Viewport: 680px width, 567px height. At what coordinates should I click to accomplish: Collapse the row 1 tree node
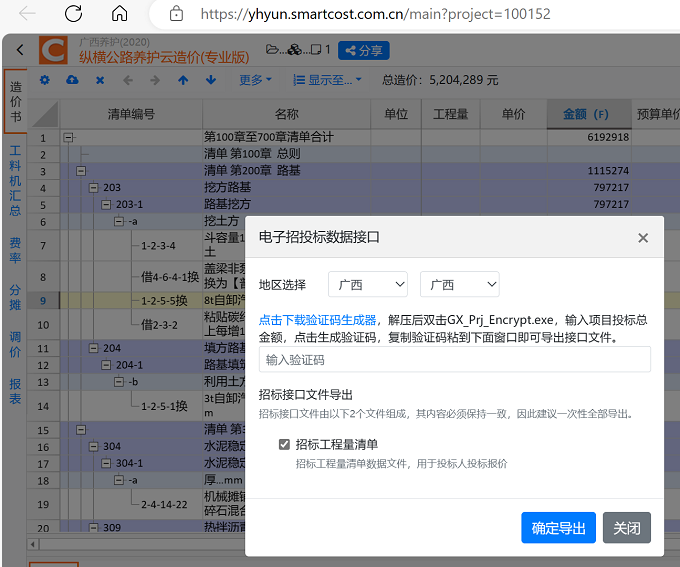(x=68, y=138)
